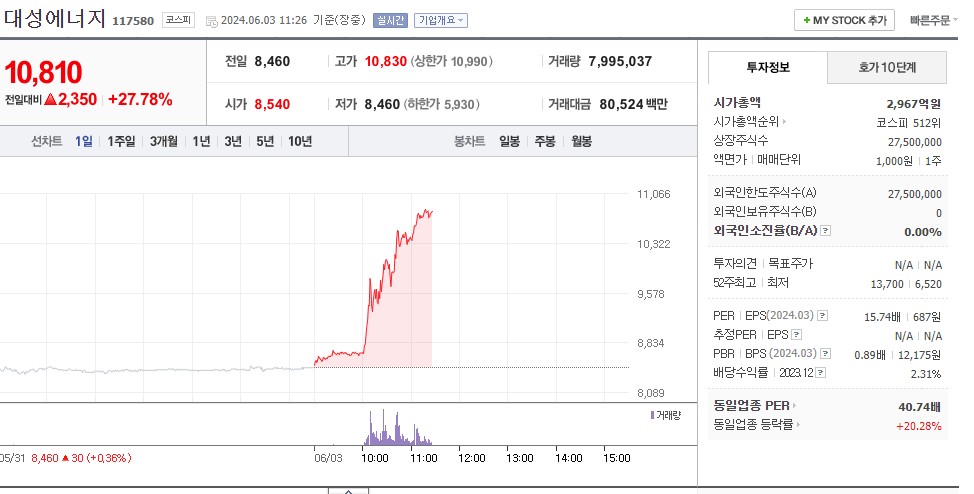Image resolution: width=974 pixels, height=494 pixels.
Task: Show the 일봉 candlestick chart
Action: [x=509, y=142]
